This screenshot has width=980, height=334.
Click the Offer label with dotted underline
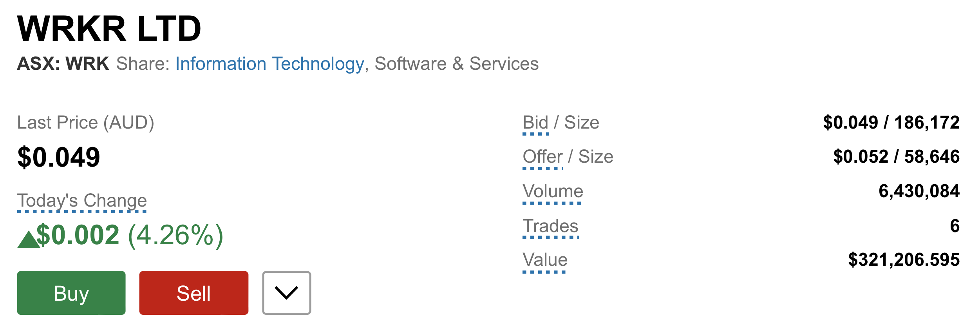point(542,158)
